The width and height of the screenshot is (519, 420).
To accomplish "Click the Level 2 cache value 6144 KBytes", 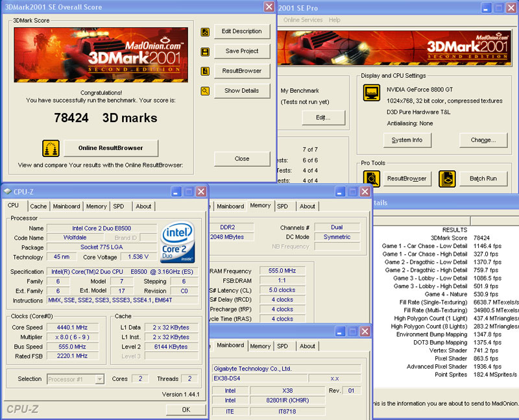I will point(171,347).
